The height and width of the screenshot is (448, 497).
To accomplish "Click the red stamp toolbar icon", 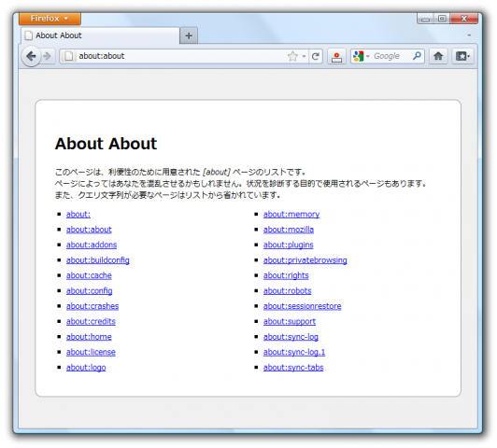I will 336,57.
